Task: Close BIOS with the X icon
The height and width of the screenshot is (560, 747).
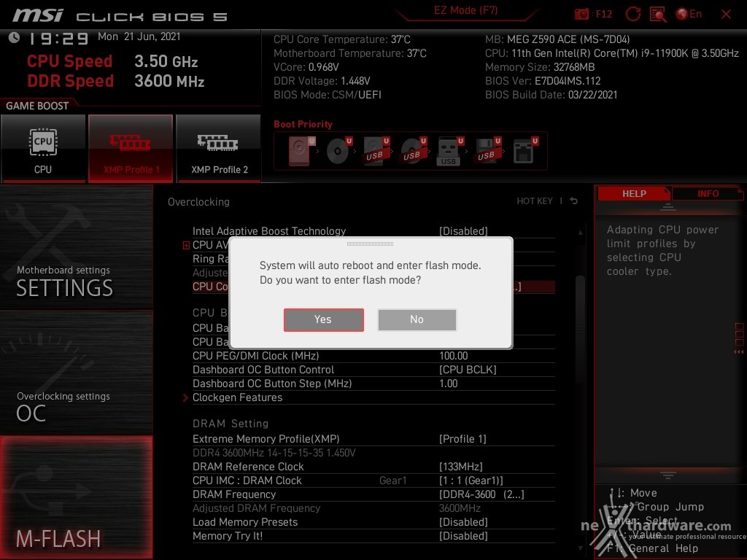Action: [x=726, y=15]
